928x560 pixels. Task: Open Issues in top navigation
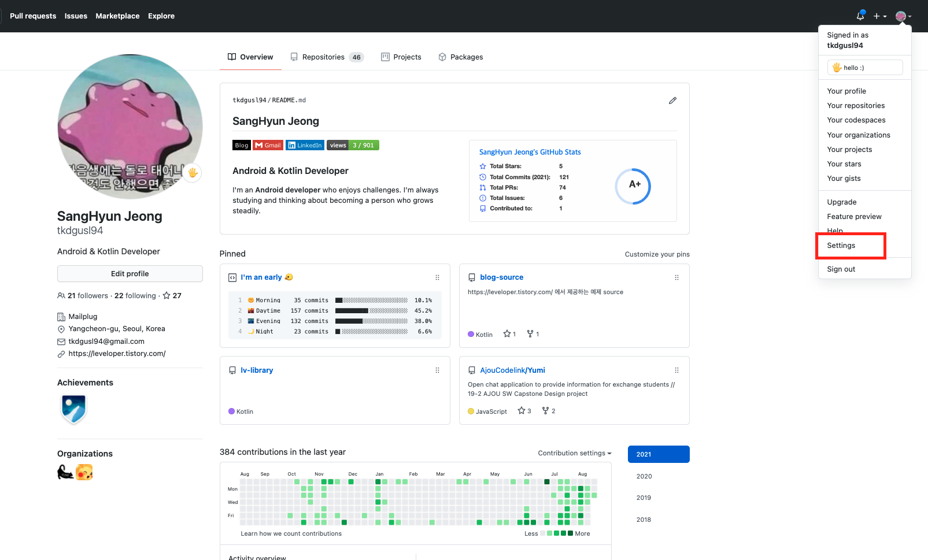[76, 16]
